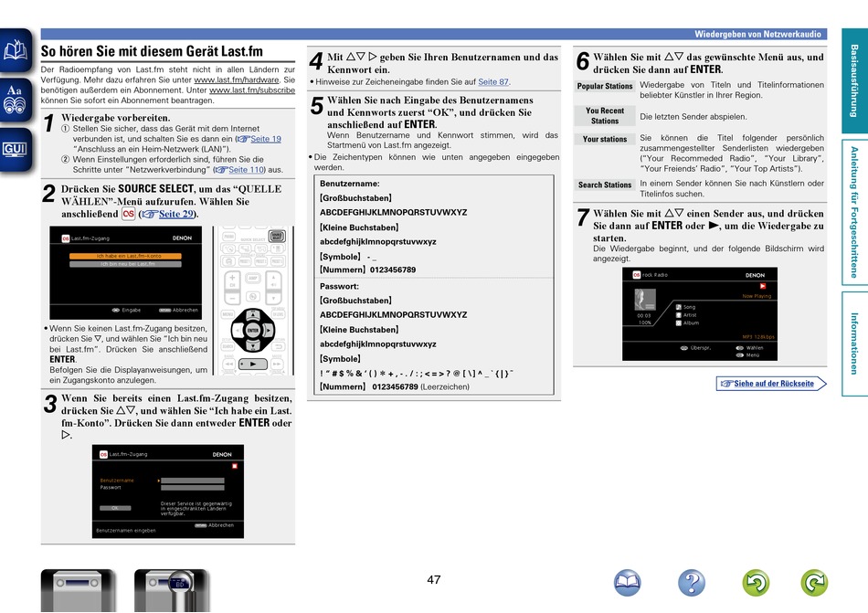Screen dimensions: 868x613
Task: Click the 'Passwort:' label in character table
Action: (x=339, y=287)
